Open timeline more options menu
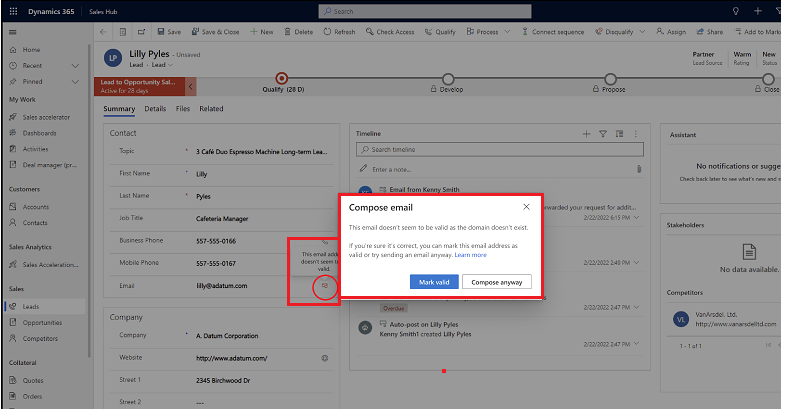This screenshot has width=787, height=410. coord(635,133)
